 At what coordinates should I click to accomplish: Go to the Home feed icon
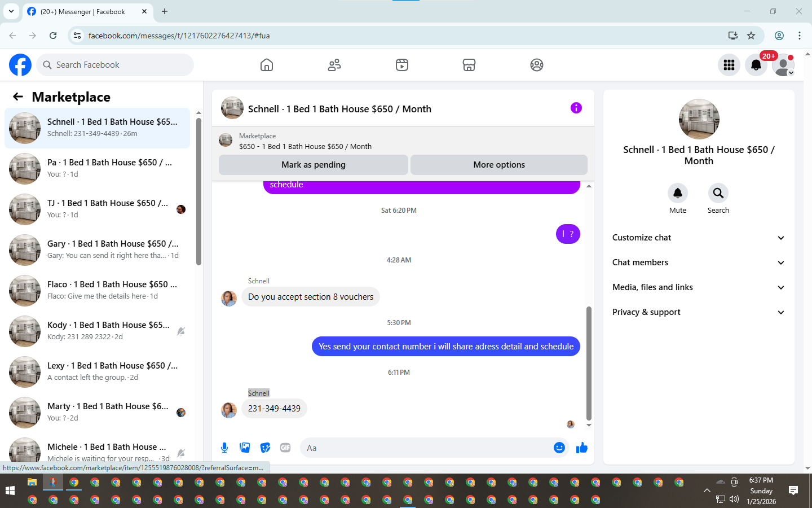coord(267,65)
